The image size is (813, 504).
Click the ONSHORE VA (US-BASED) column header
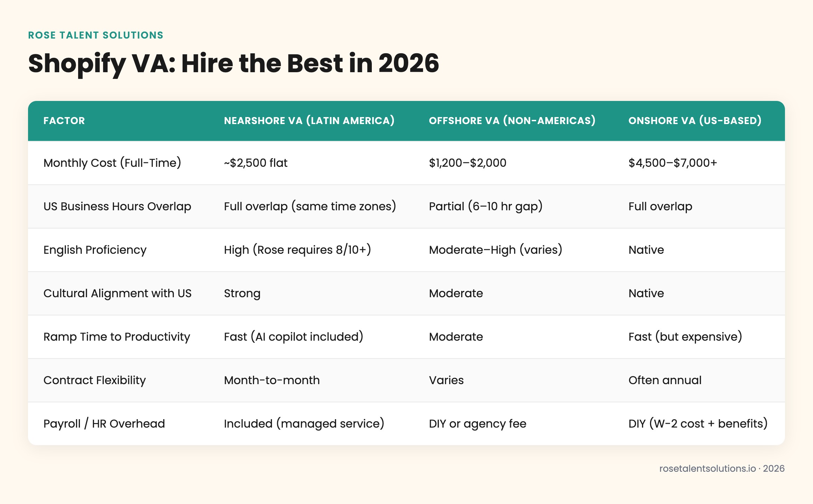pos(695,121)
